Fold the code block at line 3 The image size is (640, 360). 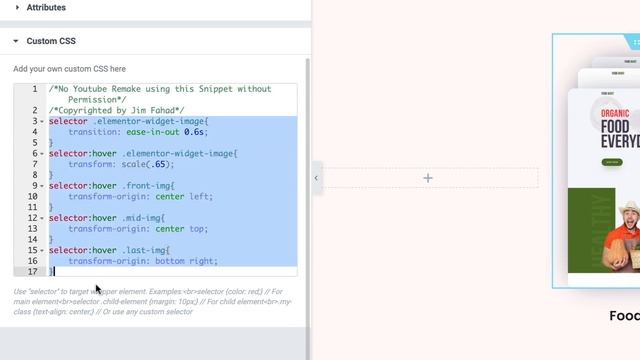coord(42,121)
